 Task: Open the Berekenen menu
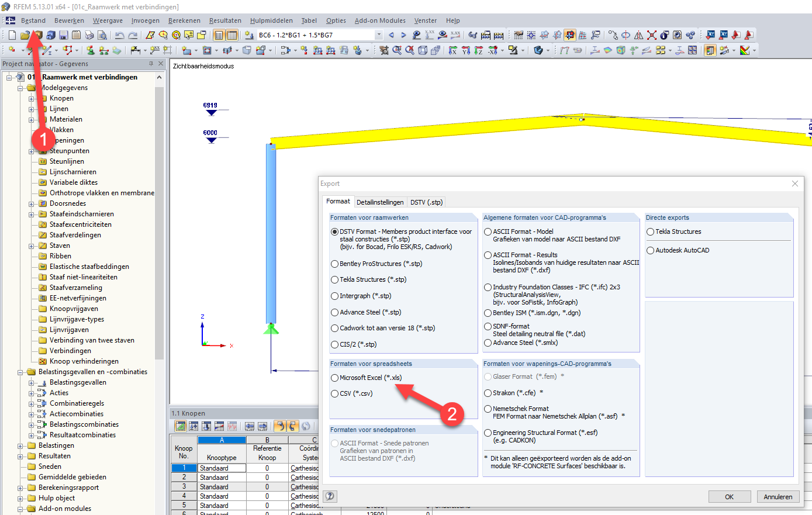pos(184,20)
